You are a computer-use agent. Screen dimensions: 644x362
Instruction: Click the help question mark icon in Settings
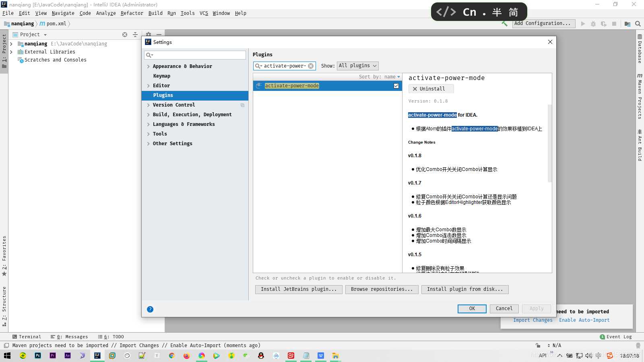(150, 309)
